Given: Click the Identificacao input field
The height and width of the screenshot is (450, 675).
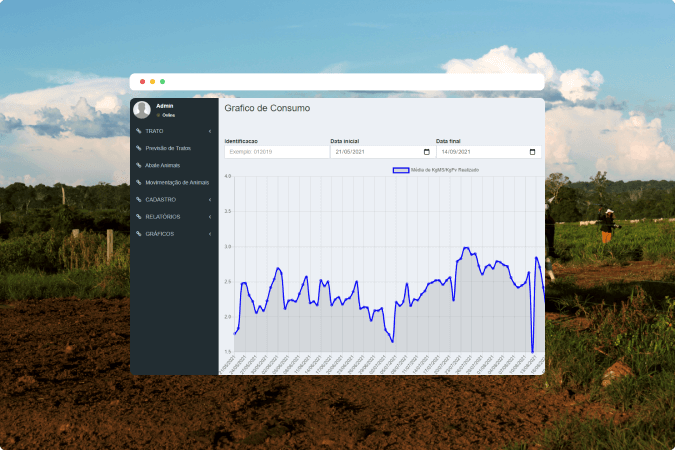Looking at the screenshot, I should point(276,152).
